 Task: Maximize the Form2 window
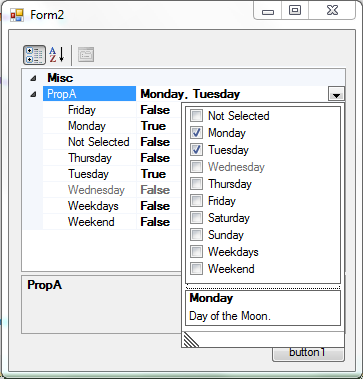click(295, 10)
